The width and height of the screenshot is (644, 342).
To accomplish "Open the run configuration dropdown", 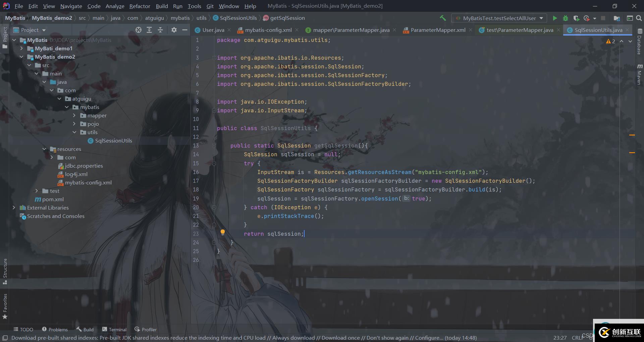I will pyautogui.click(x=499, y=18).
